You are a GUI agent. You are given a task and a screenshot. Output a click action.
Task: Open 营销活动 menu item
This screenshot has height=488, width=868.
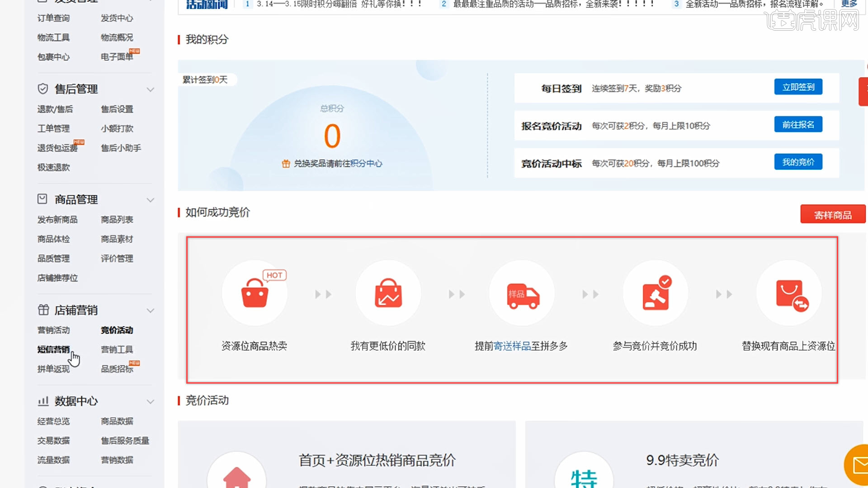pos(53,330)
